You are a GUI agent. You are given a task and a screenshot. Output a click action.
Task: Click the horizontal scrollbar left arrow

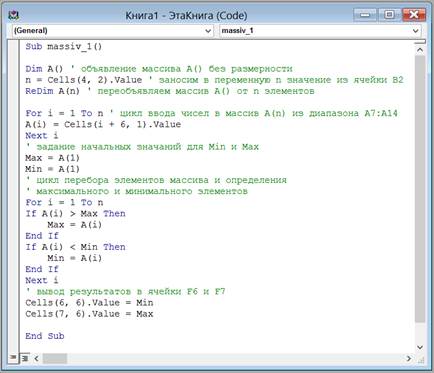[36, 359]
